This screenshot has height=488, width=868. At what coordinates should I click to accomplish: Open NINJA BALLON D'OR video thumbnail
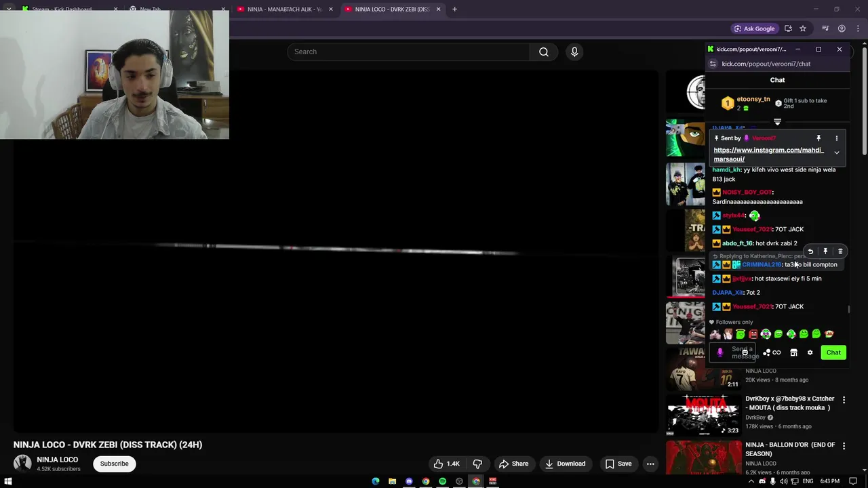point(703,458)
